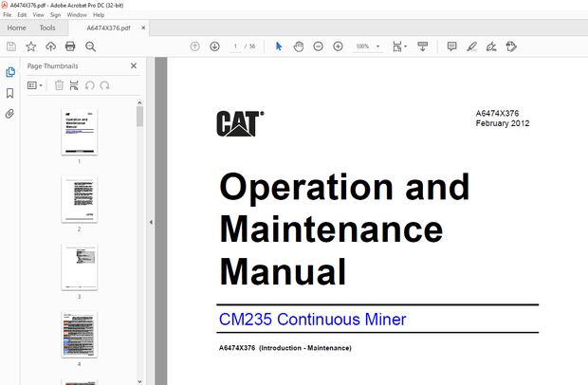The height and width of the screenshot is (385, 588).
Task: Open the Edit menu
Action: pyautogui.click(x=22, y=15)
